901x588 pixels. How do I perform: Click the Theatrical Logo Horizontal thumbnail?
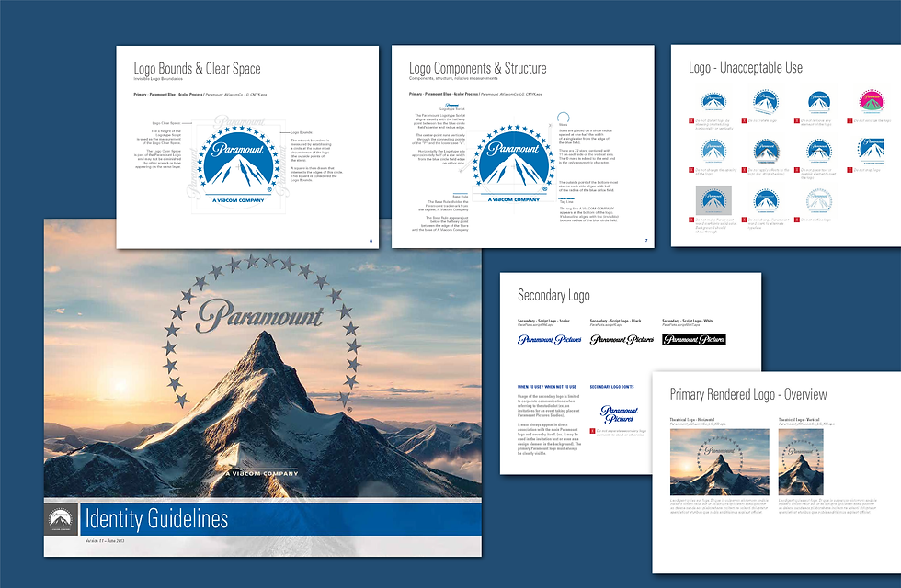pyautogui.click(x=719, y=462)
